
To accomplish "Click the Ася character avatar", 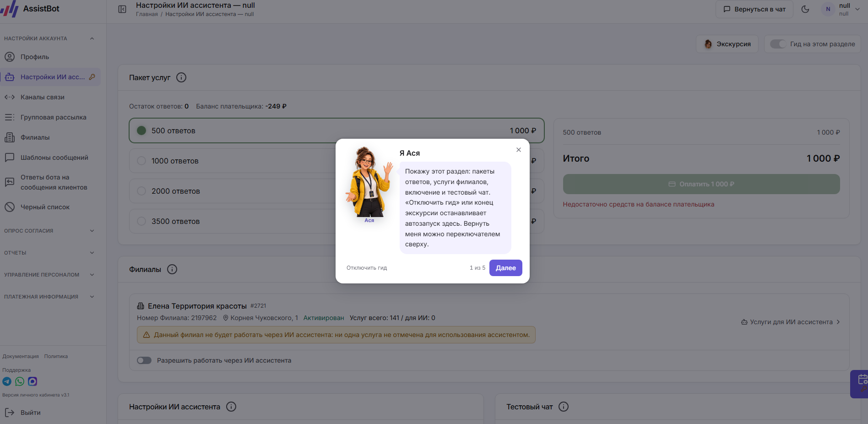I will pyautogui.click(x=369, y=182).
